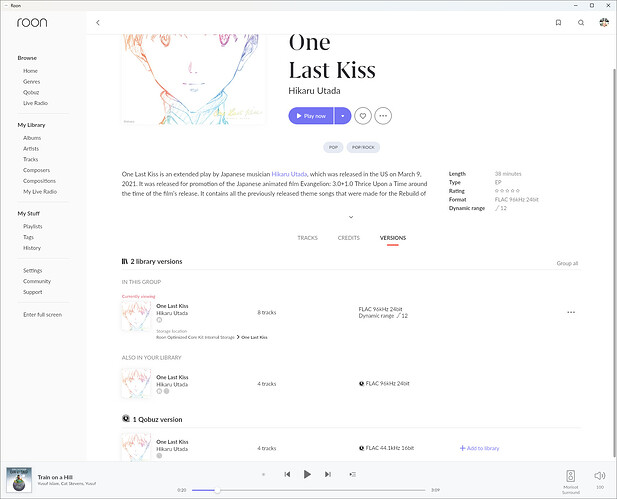Rate album using the star rating

click(507, 190)
